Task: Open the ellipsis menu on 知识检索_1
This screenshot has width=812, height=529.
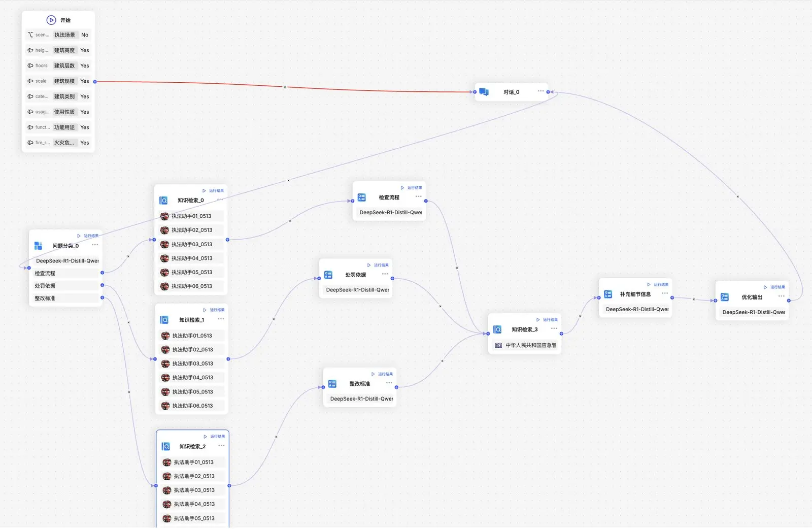Action: 221,319
